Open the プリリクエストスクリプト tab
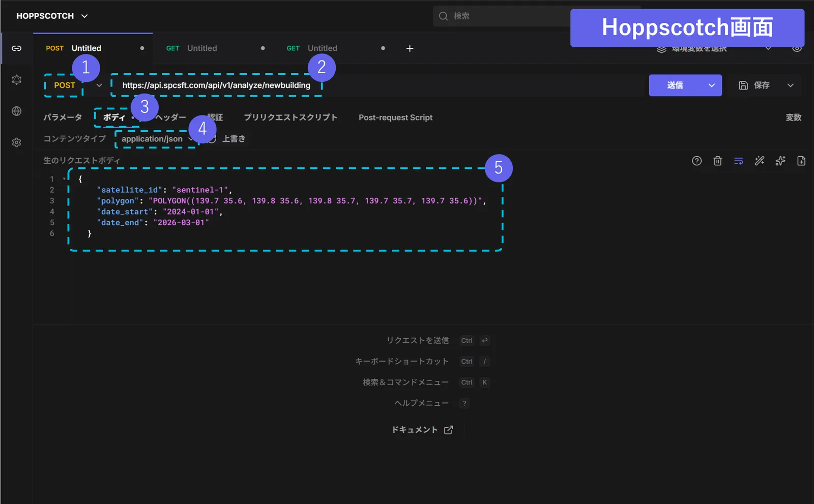This screenshot has height=504, width=814. point(290,117)
